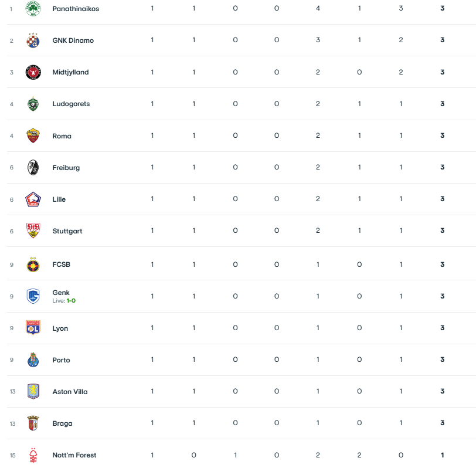Click the Braga club badge
The height and width of the screenshot is (468, 476).
33,423
